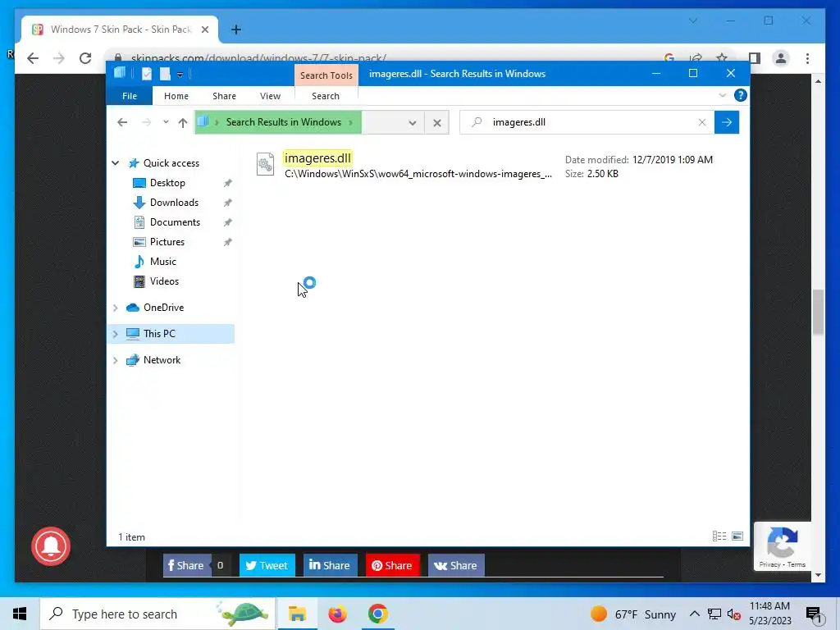This screenshot has height=630, width=840.
Task: Open the Videos folder
Action: 164,281
